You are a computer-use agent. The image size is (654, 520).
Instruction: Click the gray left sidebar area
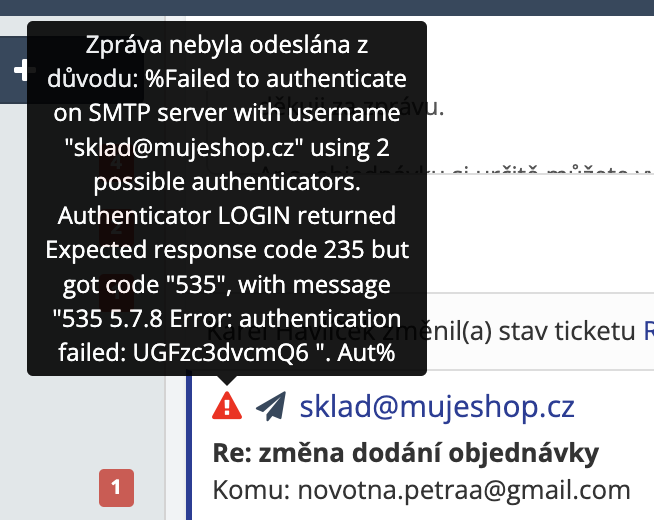60,440
